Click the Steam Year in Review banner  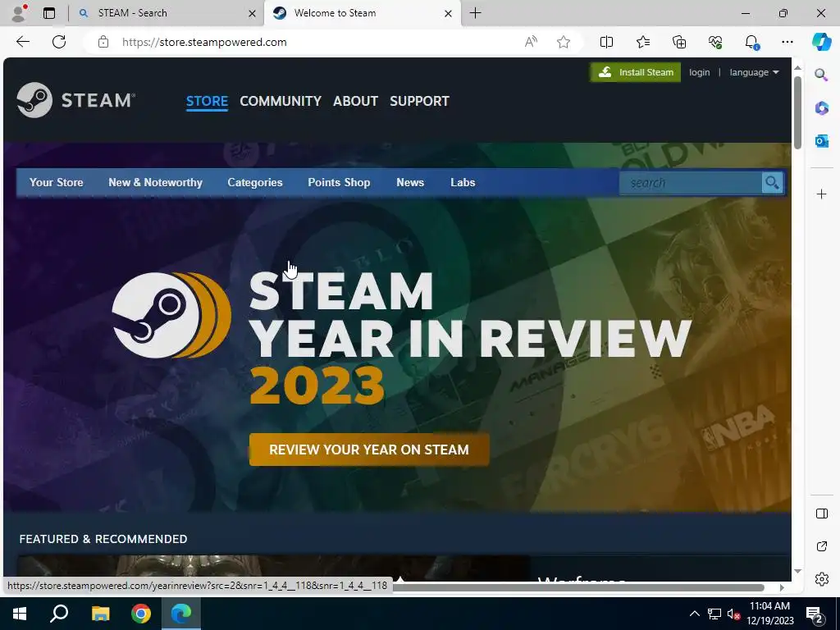pyautogui.click(x=397, y=326)
